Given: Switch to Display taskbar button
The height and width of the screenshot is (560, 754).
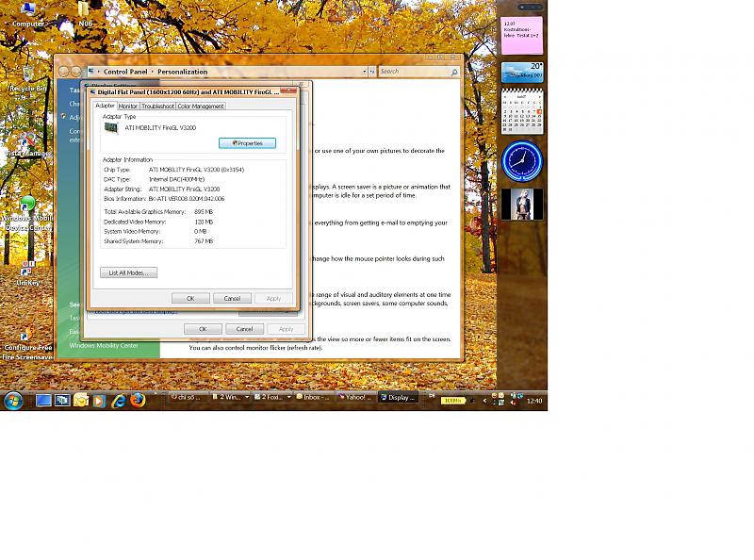Looking at the screenshot, I should tap(398, 398).
